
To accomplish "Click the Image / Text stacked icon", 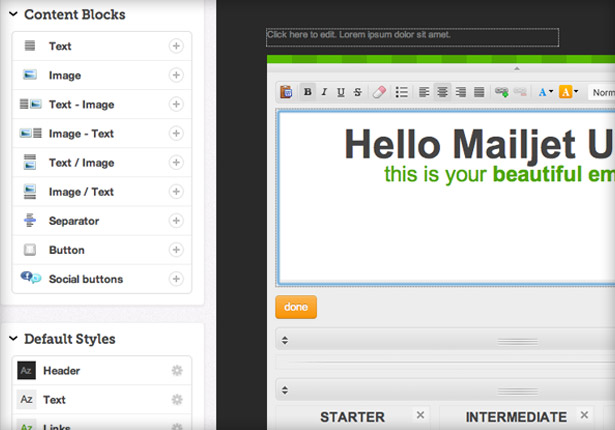I will [30, 191].
